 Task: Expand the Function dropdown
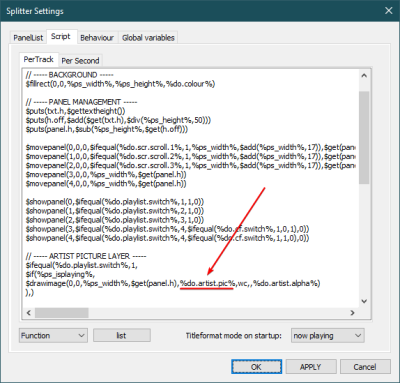click(x=53, y=335)
